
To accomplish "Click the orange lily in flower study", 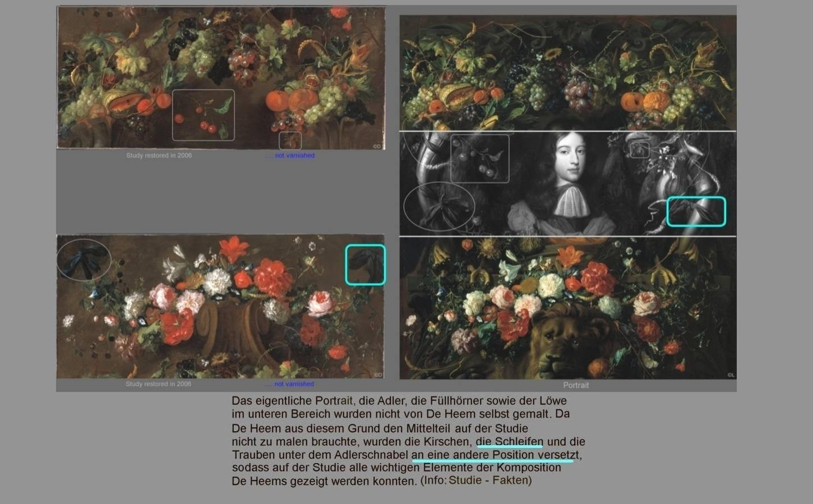I will (233, 248).
